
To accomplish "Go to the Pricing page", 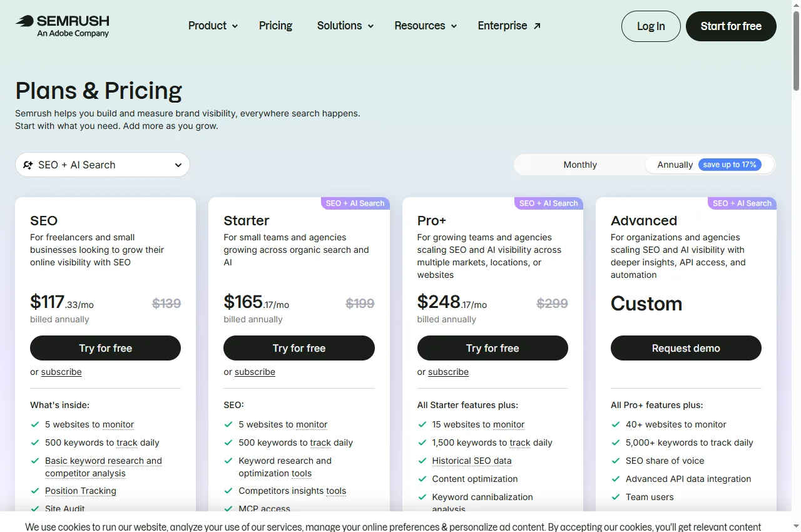I will [x=275, y=26].
